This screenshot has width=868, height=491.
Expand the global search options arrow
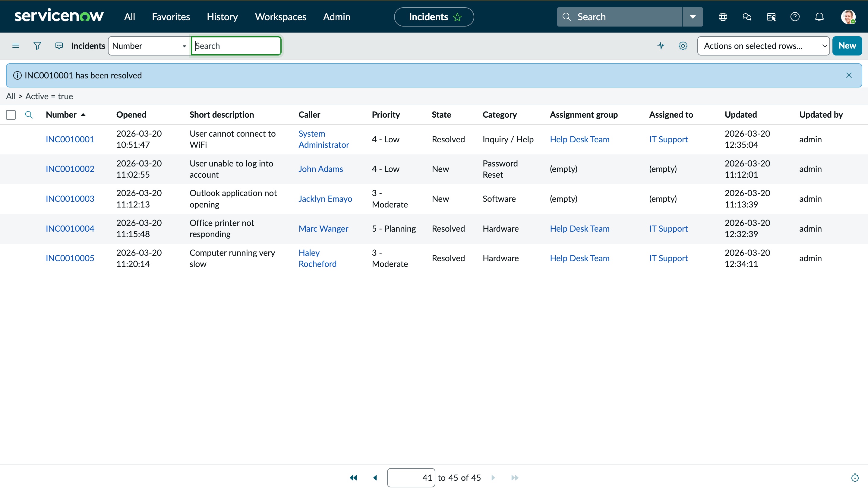point(693,17)
